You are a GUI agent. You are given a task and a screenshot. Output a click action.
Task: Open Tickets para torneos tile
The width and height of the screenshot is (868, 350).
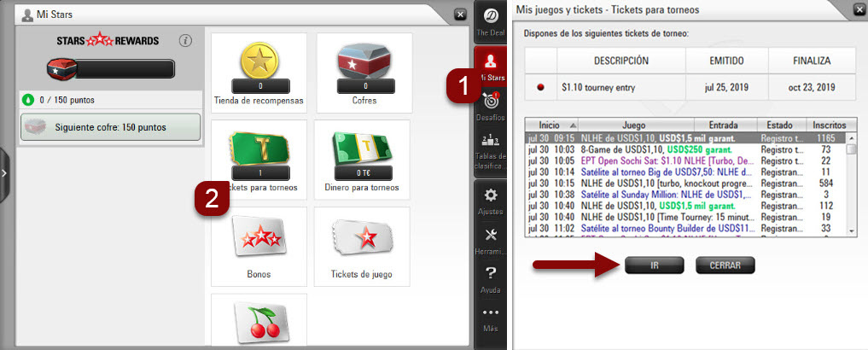click(259, 160)
